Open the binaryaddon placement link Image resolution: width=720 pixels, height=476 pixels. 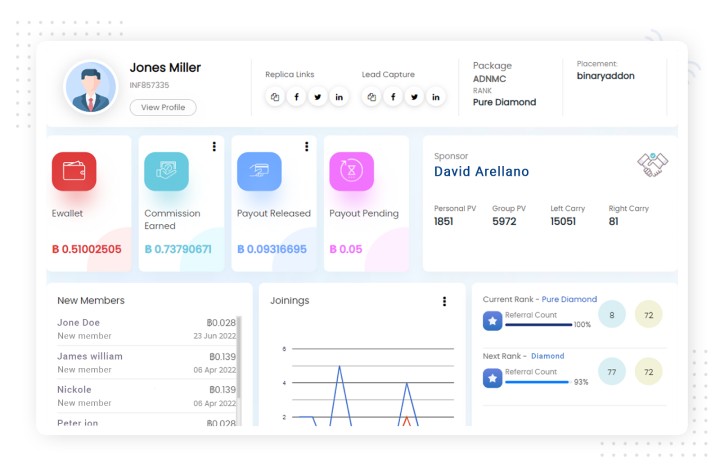(x=605, y=76)
